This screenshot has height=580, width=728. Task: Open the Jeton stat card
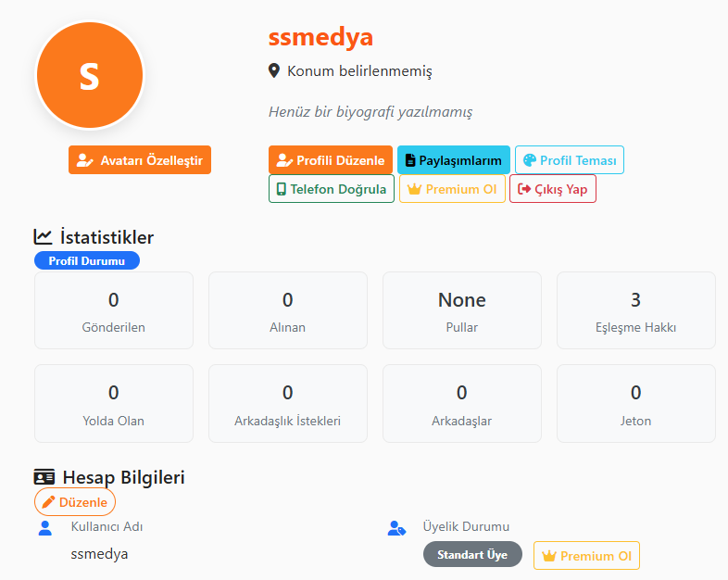click(636, 404)
